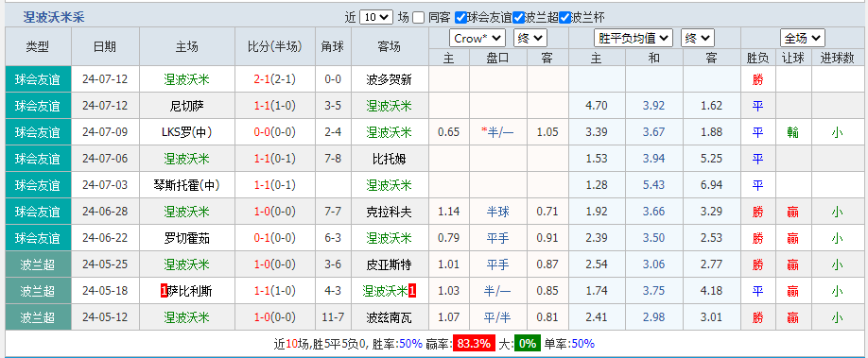Click the 盘口 column header
The width and height of the screenshot is (868, 358).
(497, 58)
